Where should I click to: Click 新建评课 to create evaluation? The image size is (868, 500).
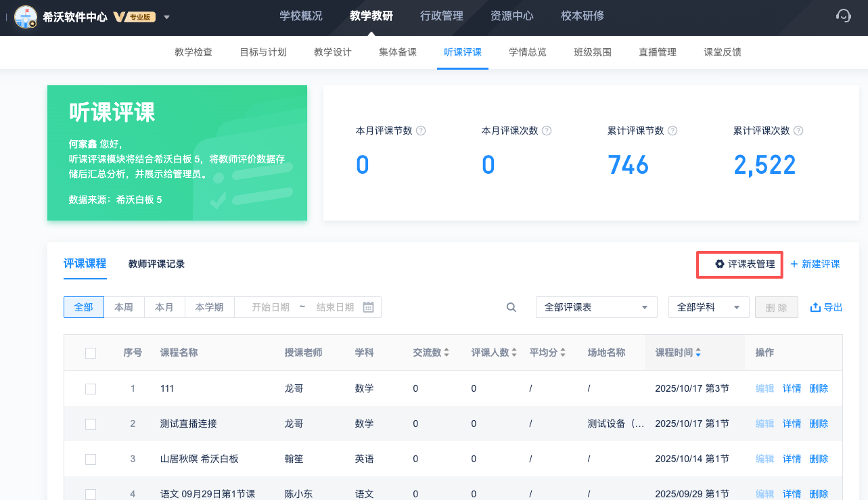coord(815,264)
